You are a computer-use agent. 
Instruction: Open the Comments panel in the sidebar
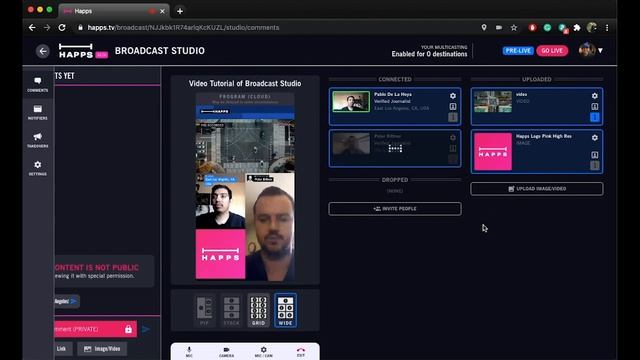(x=38, y=84)
